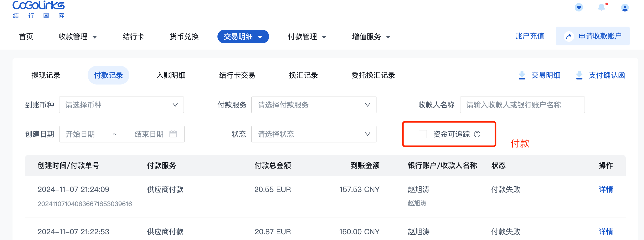Viewport: 644px width, 240px height.
Task: Open the 状态 status dropdown
Action: click(x=314, y=134)
